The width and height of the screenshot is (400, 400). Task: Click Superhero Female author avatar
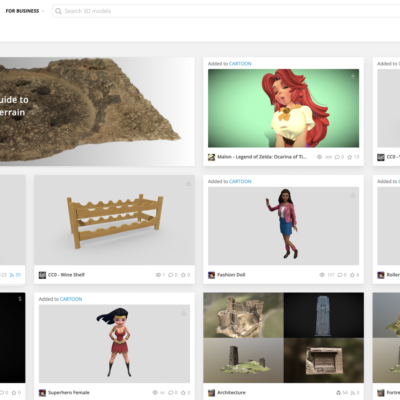(42, 393)
